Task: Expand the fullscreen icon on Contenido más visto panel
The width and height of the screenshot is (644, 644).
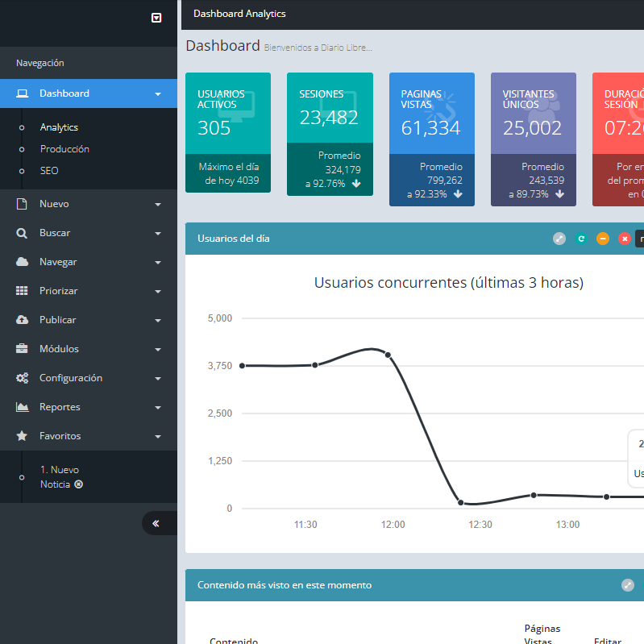Action: coord(628,585)
